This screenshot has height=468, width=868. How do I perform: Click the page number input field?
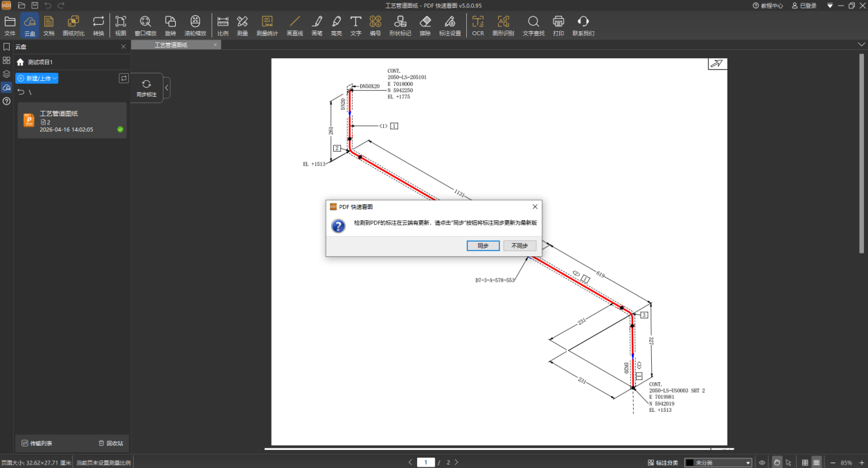425,462
